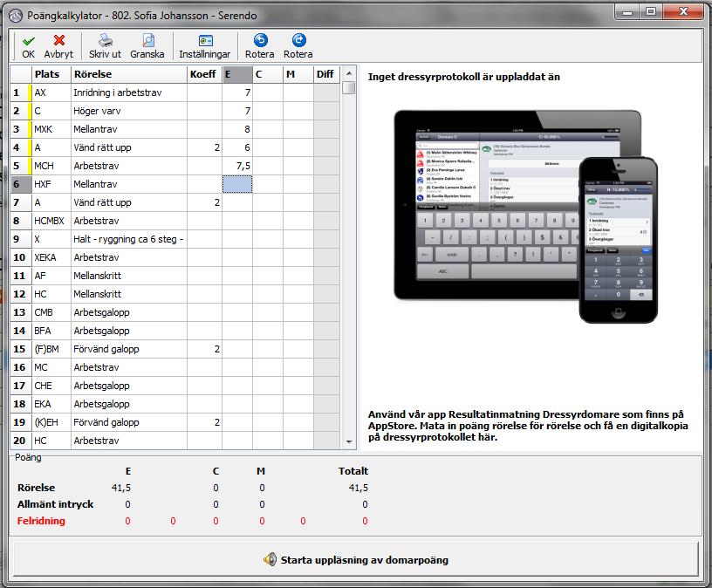
Task: Click the Allmänt intryck label
Action: 55,504
